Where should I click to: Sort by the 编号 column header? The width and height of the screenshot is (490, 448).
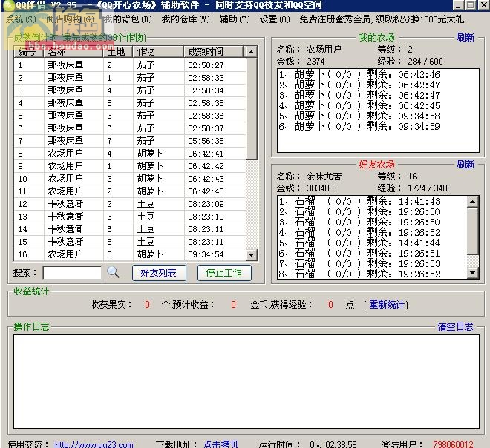pos(29,52)
